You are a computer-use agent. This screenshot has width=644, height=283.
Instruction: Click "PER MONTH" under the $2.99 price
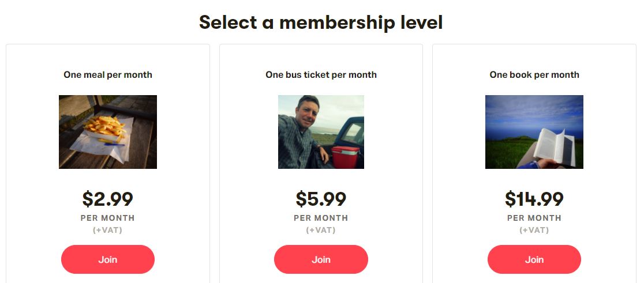[108, 218]
